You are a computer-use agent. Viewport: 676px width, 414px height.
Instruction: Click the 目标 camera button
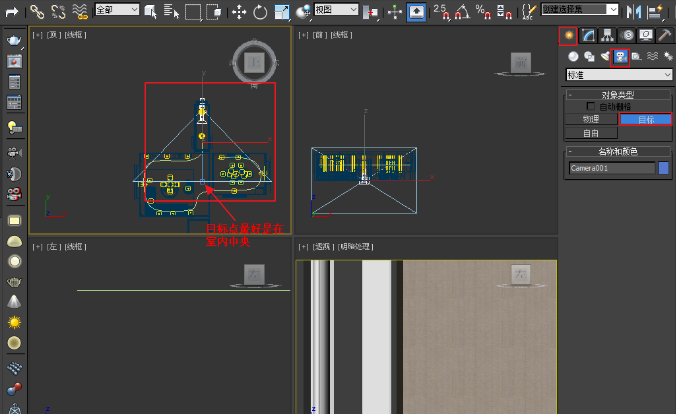(645, 119)
